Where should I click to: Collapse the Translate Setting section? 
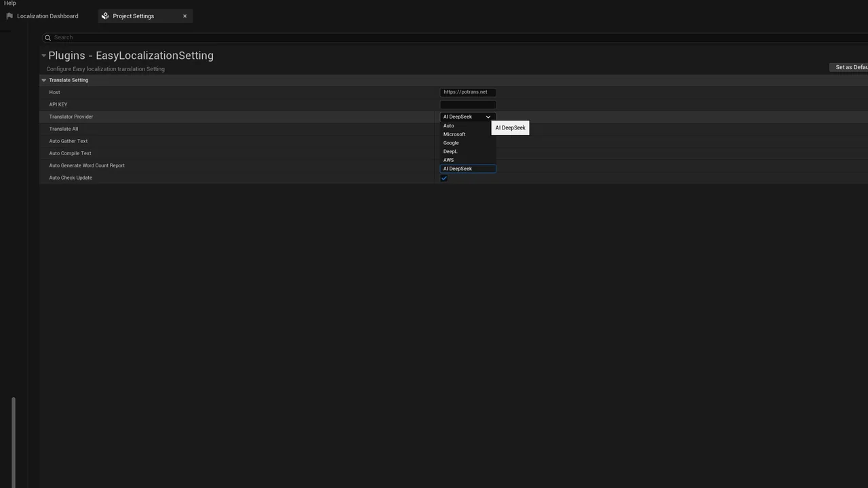(x=44, y=80)
